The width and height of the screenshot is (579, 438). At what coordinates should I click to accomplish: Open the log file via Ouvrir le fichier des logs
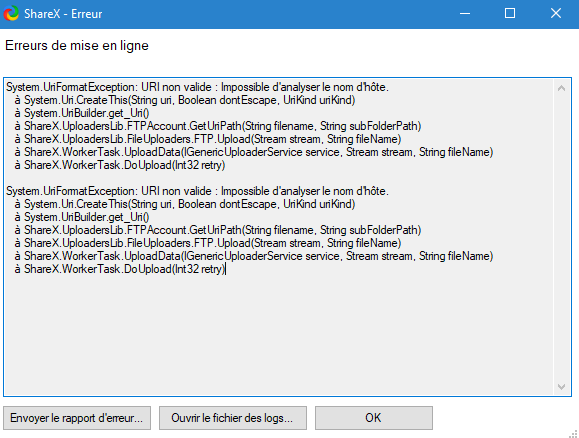coord(233,418)
